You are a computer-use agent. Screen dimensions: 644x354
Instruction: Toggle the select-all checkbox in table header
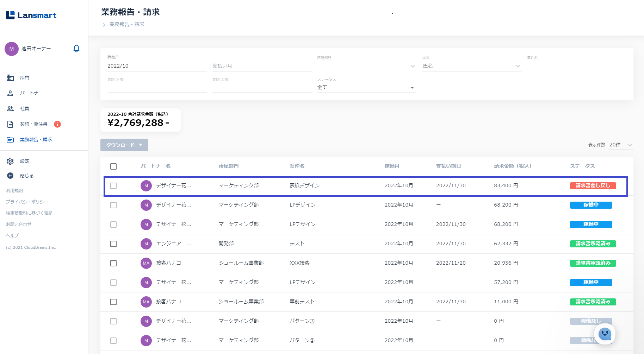tap(113, 166)
